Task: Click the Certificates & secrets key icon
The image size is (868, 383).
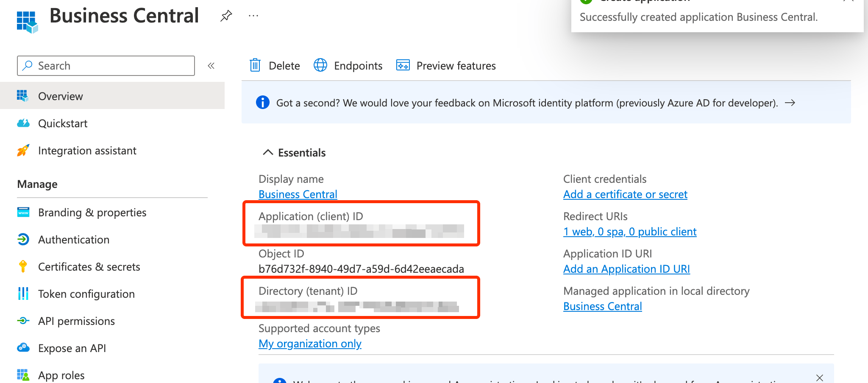Action: (23, 266)
